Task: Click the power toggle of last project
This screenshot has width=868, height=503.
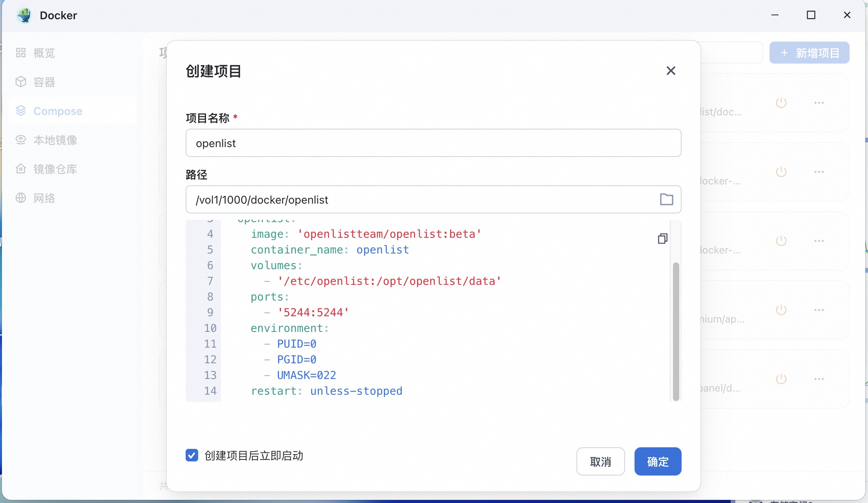Action: click(781, 379)
